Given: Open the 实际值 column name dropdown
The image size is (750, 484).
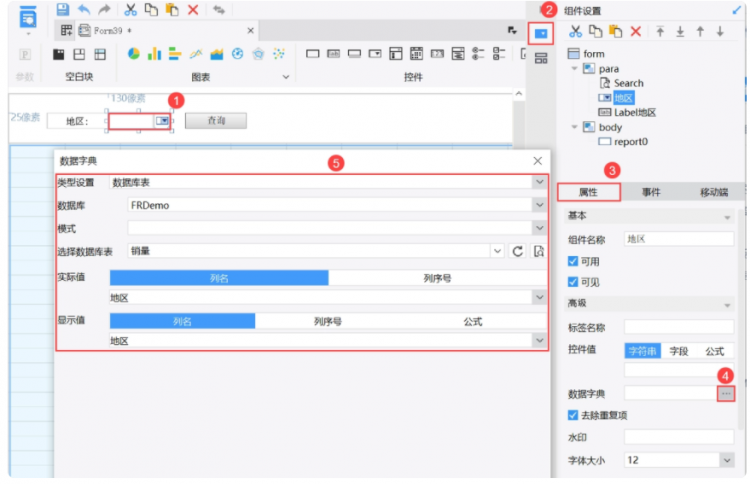Looking at the screenshot, I should point(540,297).
